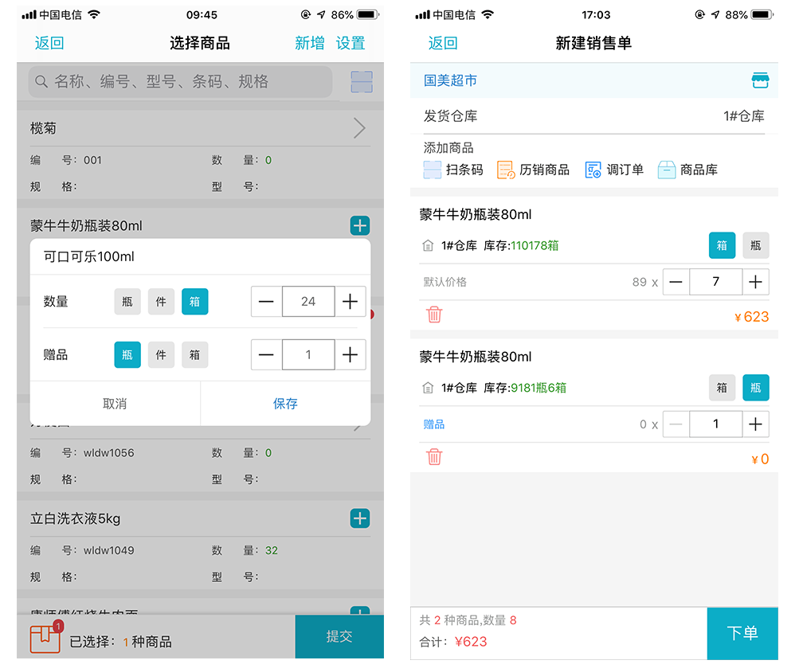Image resolution: width=799 pixels, height=672 pixels.
Task: Tap 下单 to place the order
Action: tap(742, 633)
